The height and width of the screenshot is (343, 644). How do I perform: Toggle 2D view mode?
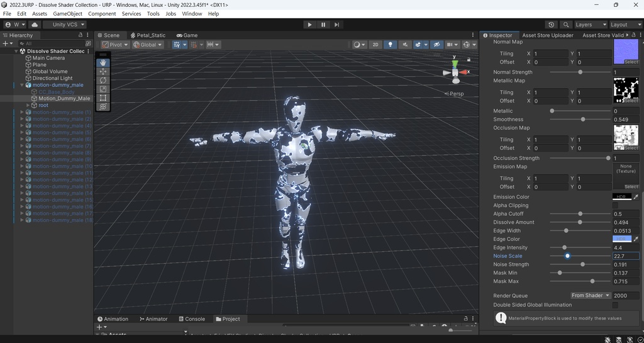pos(375,45)
